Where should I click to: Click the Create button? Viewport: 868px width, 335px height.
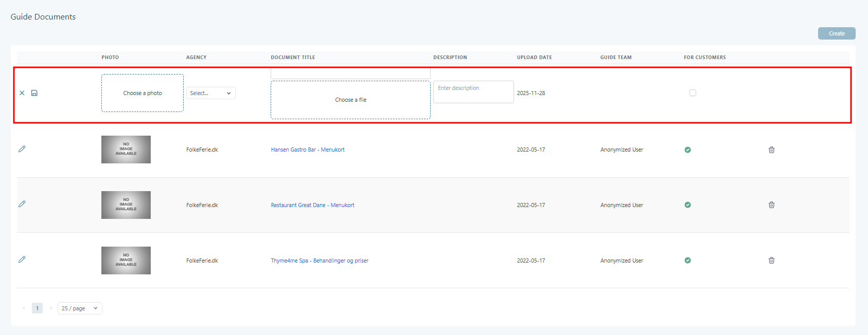836,33
